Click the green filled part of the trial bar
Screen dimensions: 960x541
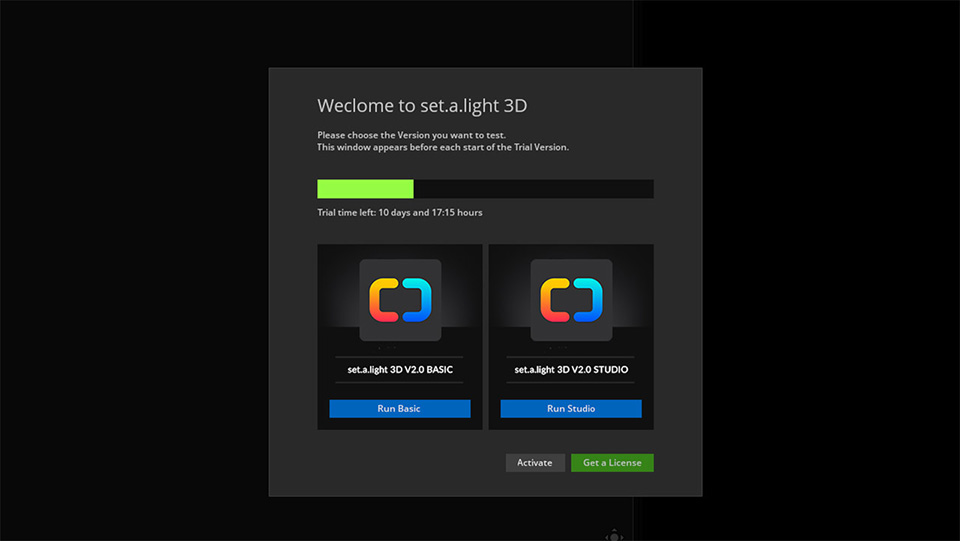click(366, 188)
